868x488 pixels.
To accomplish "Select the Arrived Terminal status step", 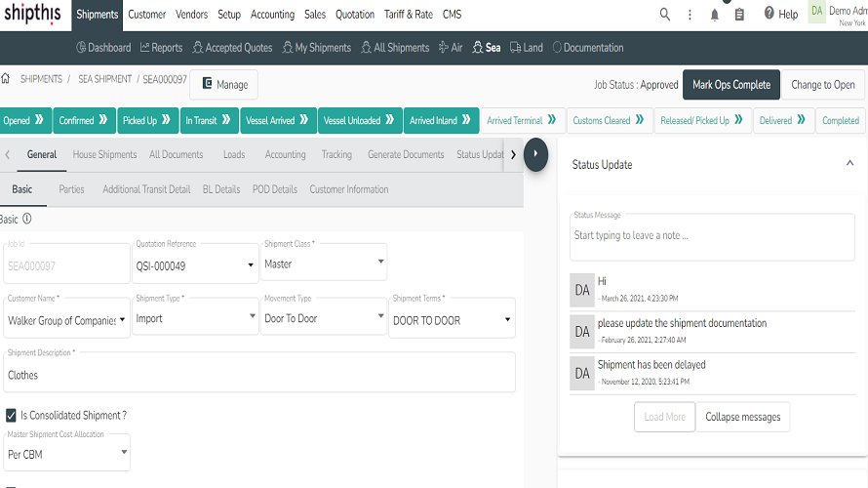I will [522, 120].
